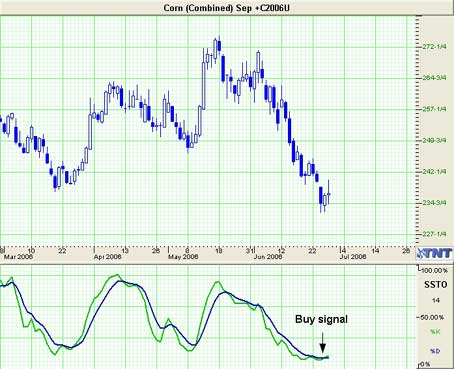Image resolution: width=454 pixels, height=369 pixels.
Task: Click the TNT logo icon
Action: pos(435,253)
